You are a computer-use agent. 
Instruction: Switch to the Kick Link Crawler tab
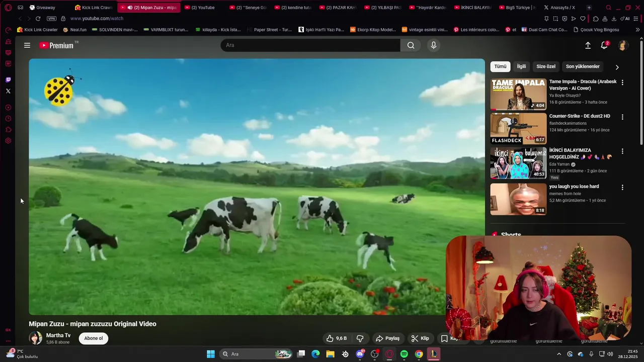pos(94,8)
